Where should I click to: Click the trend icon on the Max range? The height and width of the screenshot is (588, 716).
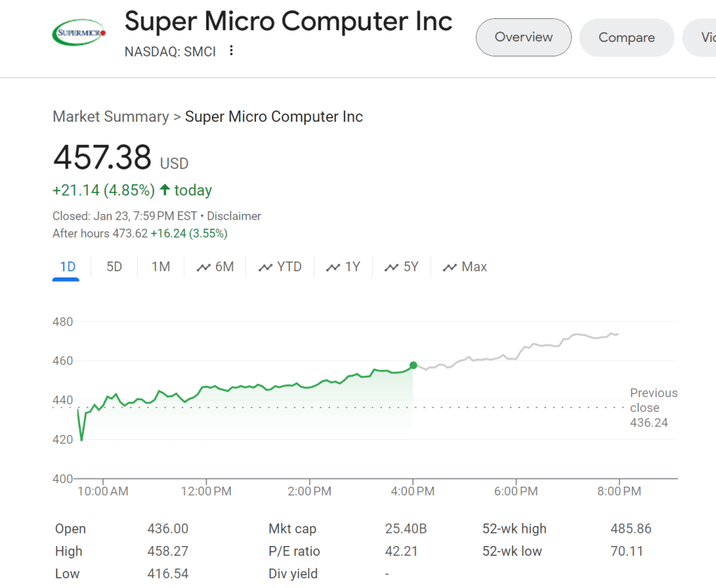click(450, 267)
